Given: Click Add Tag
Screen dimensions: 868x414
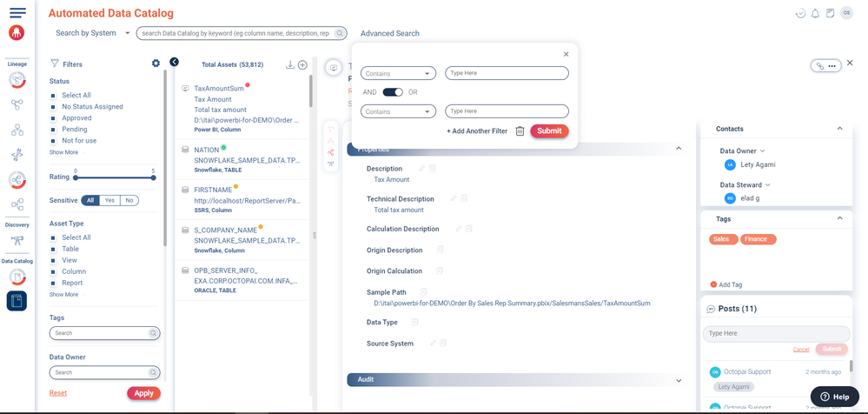Looking at the screenshot, I should click(726, 284).
